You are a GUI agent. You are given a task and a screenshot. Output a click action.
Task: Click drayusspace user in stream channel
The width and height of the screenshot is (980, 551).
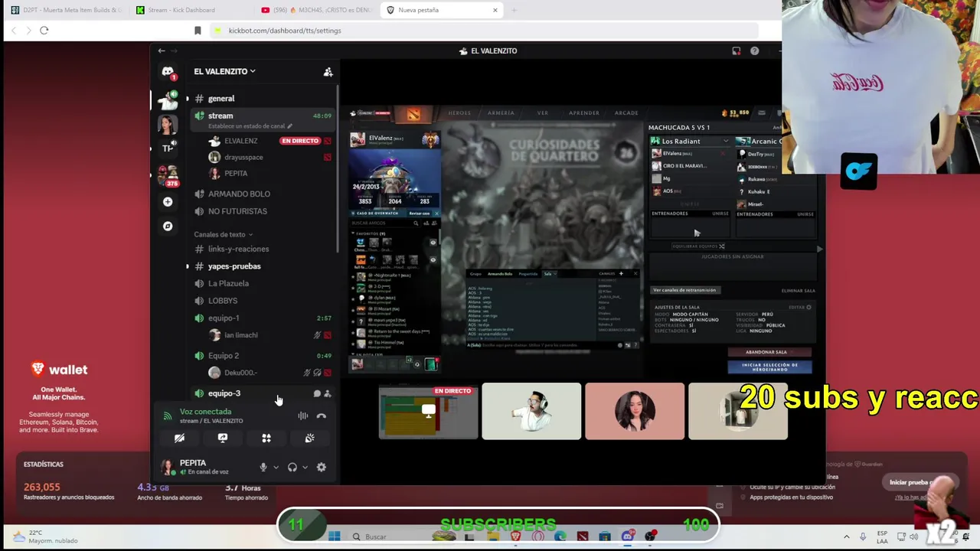(243, 157)
